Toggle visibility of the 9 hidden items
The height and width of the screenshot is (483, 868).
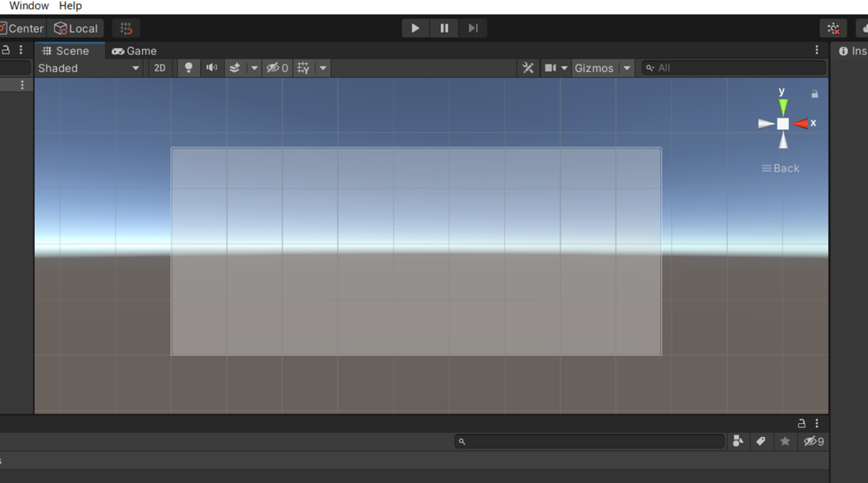pyautogui.click(x=813, y=442)
